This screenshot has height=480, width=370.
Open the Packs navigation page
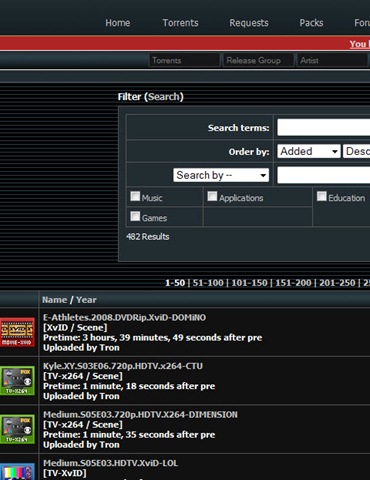point(311,23)
